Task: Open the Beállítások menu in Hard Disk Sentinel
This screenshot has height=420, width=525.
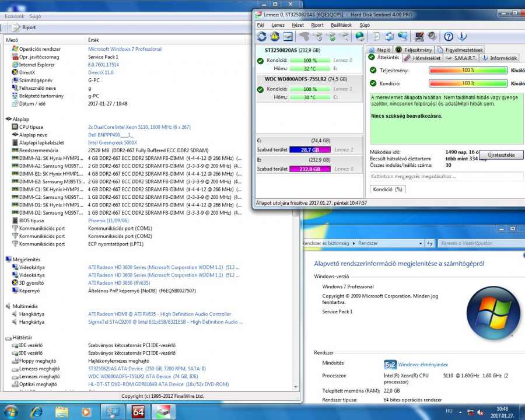Action: [x=341, y=25]
